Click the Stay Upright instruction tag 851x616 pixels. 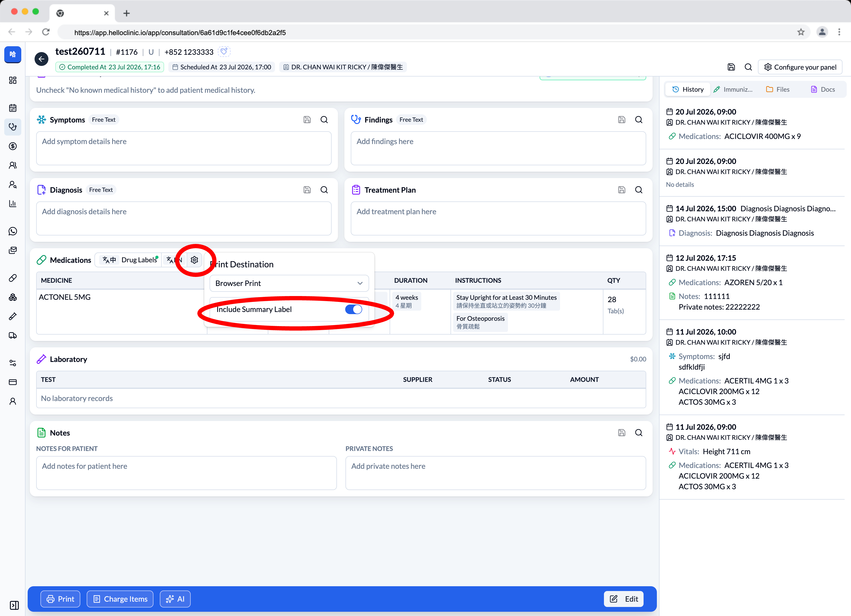click(506, 301)
